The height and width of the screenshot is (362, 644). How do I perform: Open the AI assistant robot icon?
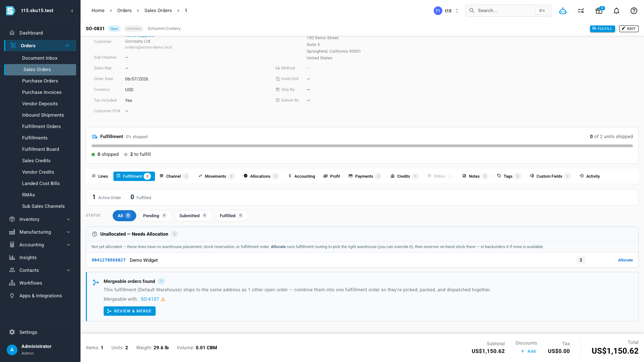pos(563,11)
